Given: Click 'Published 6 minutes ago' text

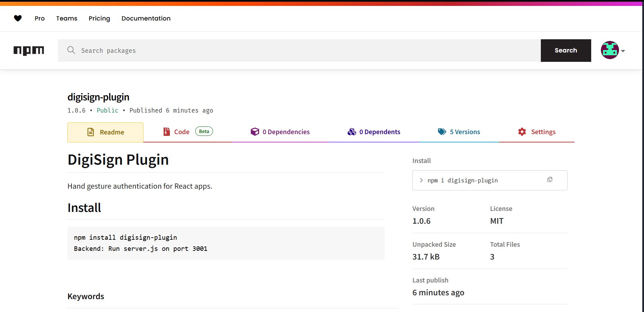Looking at the screenshot, I should click(171, 110).
